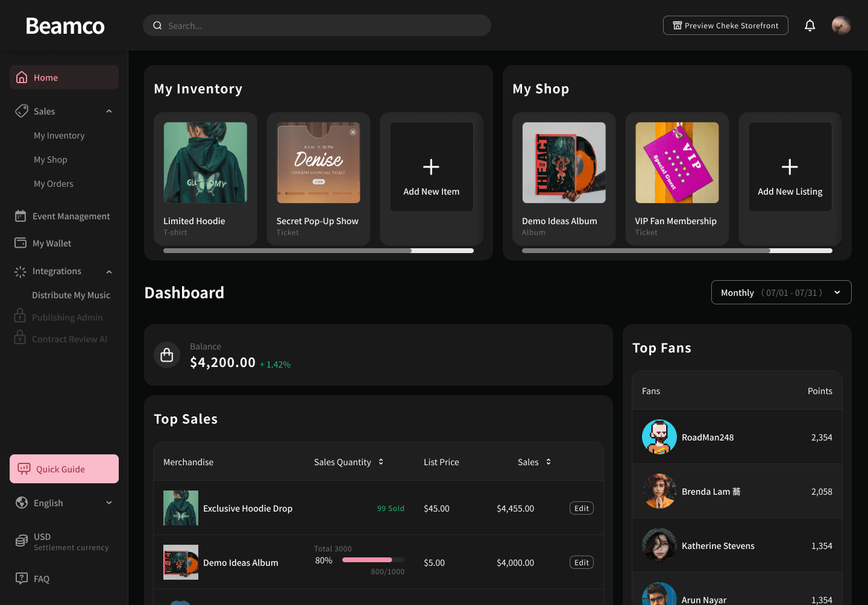Viewport: 868px width, 605px height.
Task: Click the notification bell icon
Action: (x=810, y=25)
